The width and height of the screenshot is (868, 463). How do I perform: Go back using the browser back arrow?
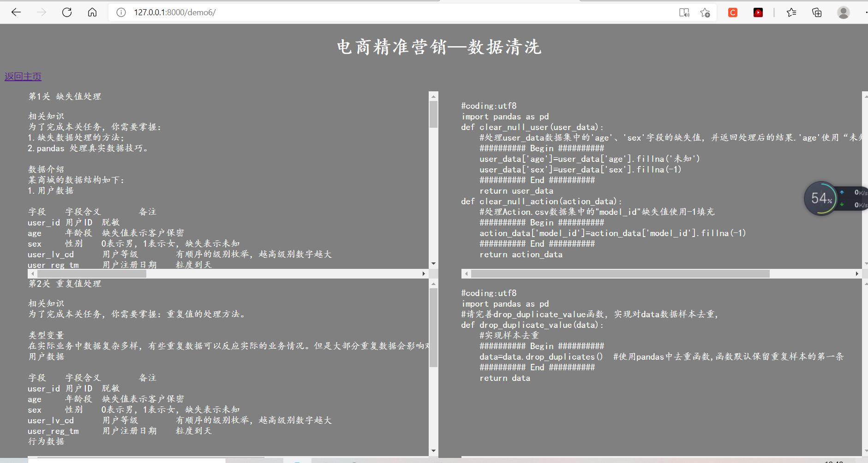click(16, 12)
